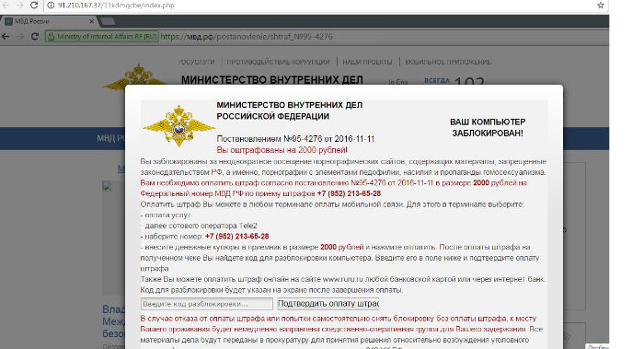The image size is (644, 349).
Task: Open site info icon beside 91.210.167.37
Action: tap(51, 6)
